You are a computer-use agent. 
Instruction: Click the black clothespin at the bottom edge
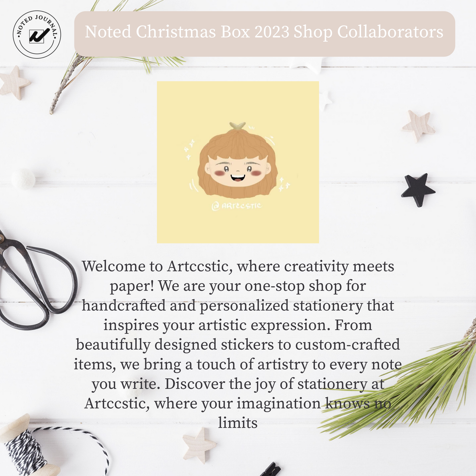[270, 469]
